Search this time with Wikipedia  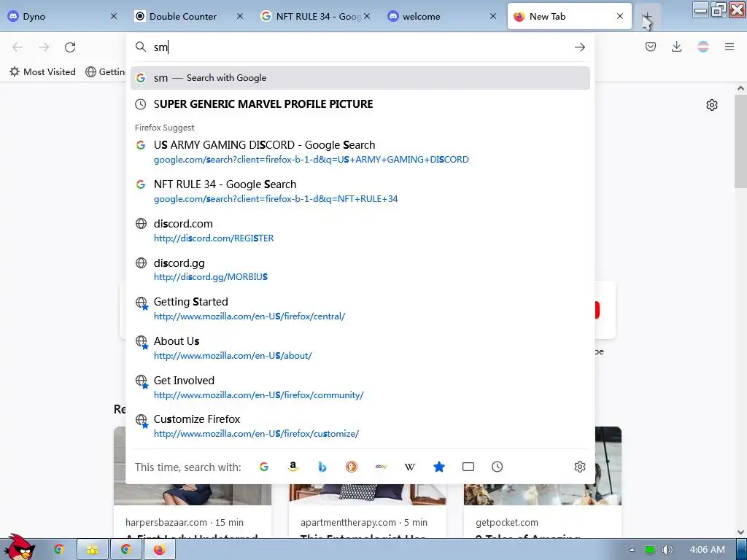(410, 467)
